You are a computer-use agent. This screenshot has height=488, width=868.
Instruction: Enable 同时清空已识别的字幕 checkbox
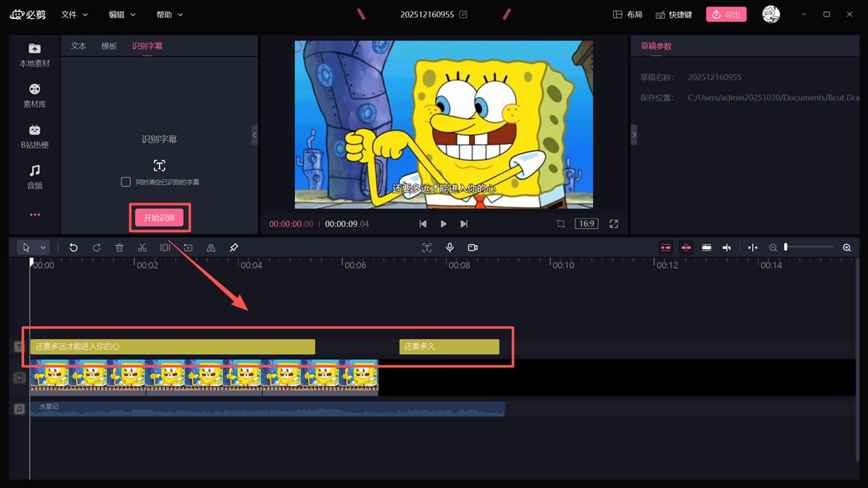coord(126,182)
